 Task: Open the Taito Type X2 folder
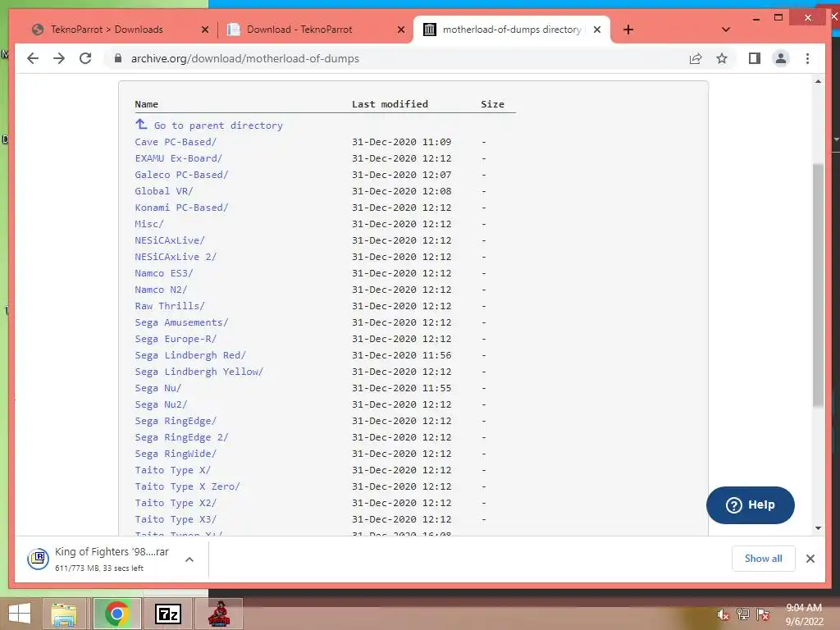click(x=176, y=503)
